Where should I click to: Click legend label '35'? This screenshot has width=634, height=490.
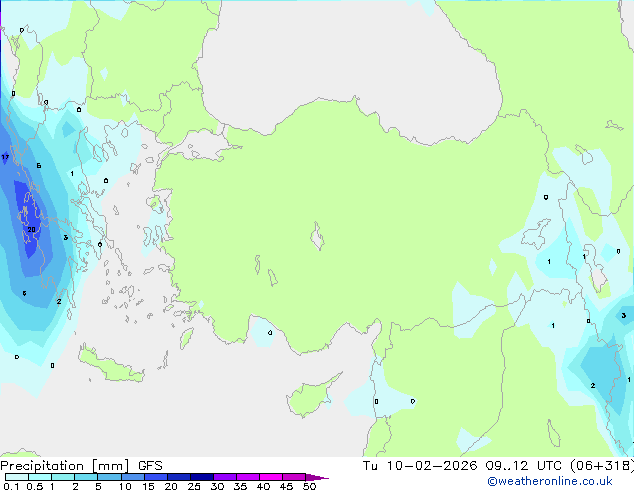pyautogui.click(x=240, y=486)
